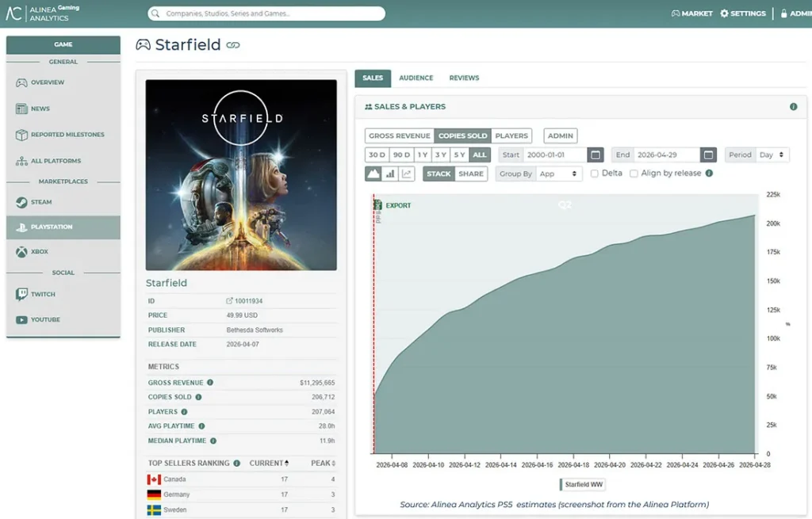The image size is (812, 519).
Task: Open Settings in the header
Action: 743,13
